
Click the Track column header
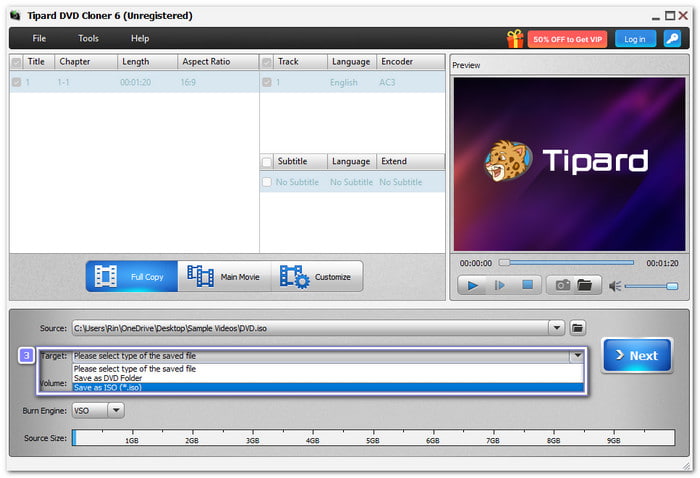coord(300,62)
